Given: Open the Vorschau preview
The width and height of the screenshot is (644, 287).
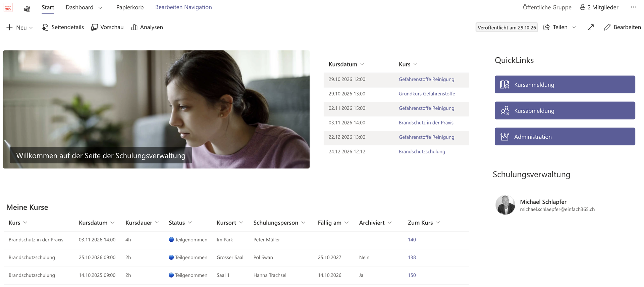Looking at the screenshot, I should click(x=107, y=27).
